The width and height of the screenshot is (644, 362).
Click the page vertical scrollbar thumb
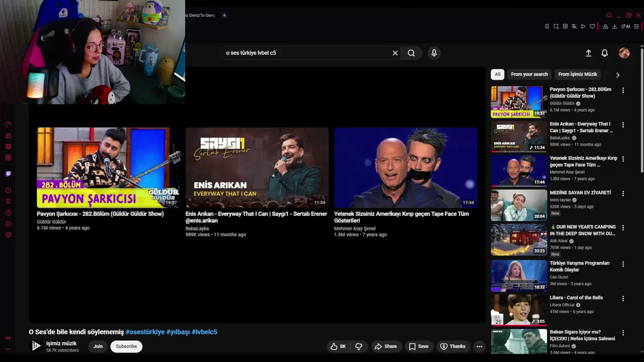pos(641,111)
